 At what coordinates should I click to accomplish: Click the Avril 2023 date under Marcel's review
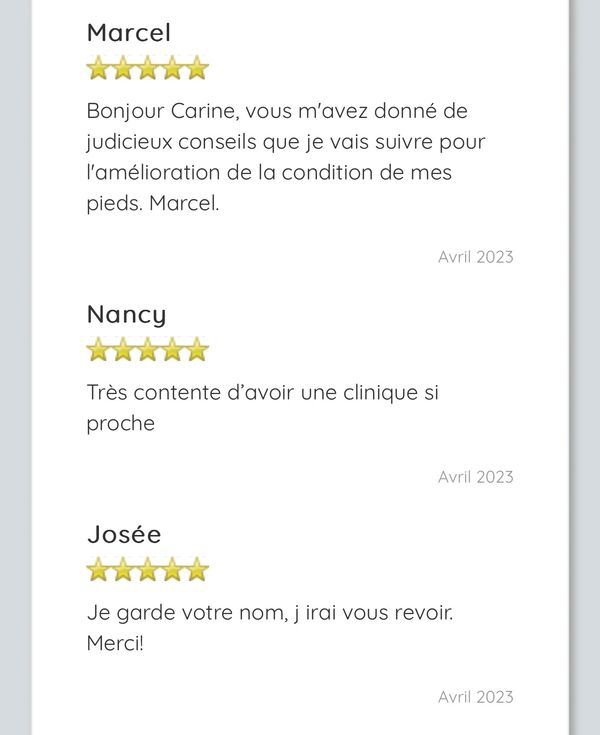(x=475, y=257)
